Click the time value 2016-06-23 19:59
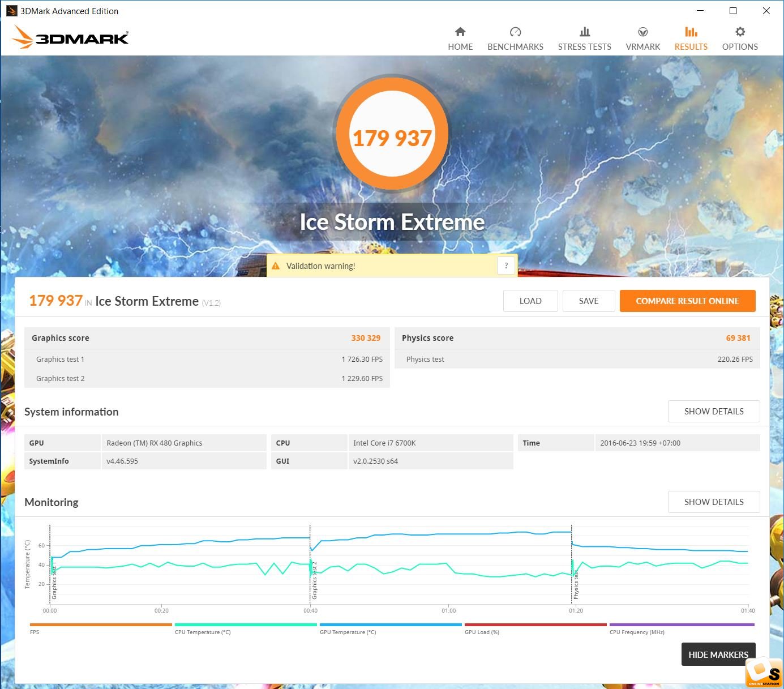Viewport: 784px width, 689px height. coord(640,443)
